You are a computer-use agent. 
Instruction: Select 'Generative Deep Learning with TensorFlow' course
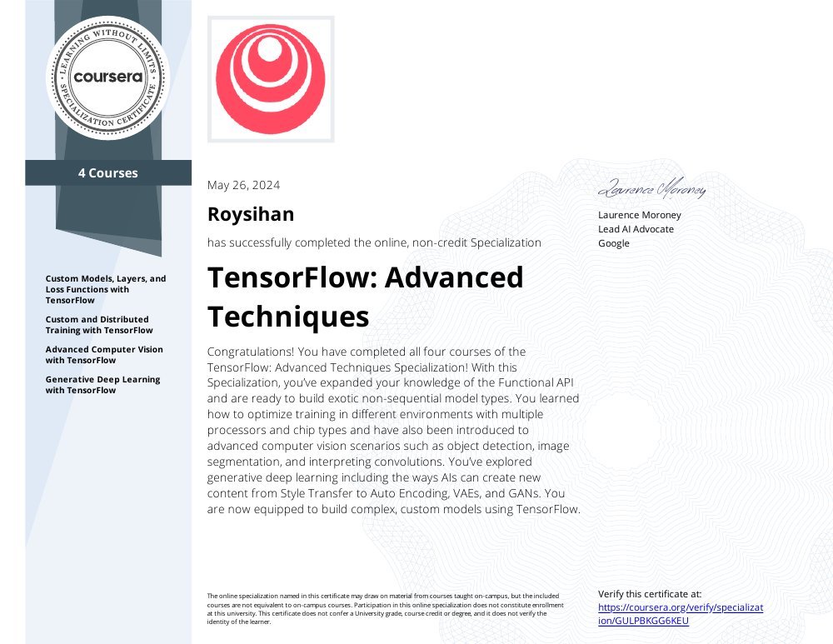pos(102,385)
